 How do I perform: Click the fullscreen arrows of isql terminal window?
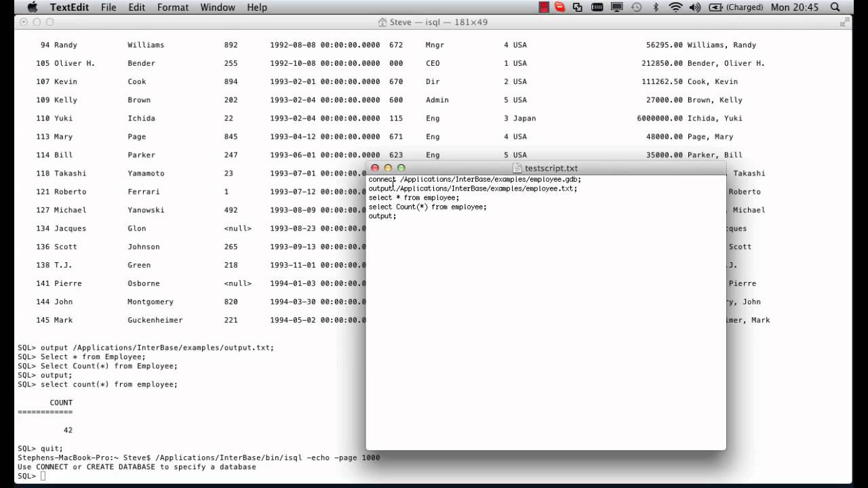click(x=844, y=22)
